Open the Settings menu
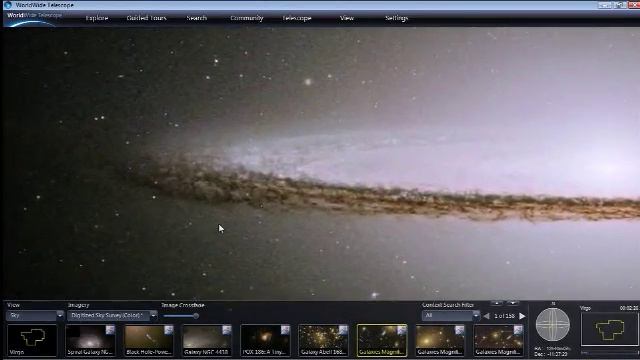This screenshot has width=640, height=360. click(x=396, y=18)
